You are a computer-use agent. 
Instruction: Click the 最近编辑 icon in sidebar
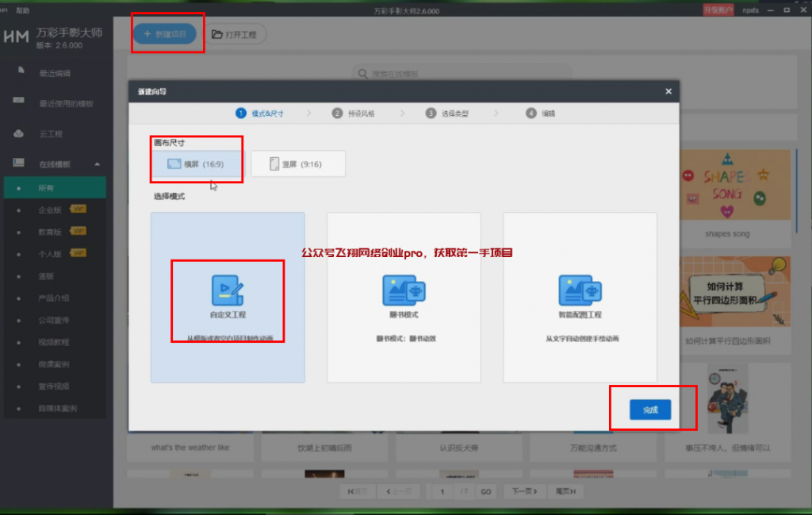tap(19, 72)
